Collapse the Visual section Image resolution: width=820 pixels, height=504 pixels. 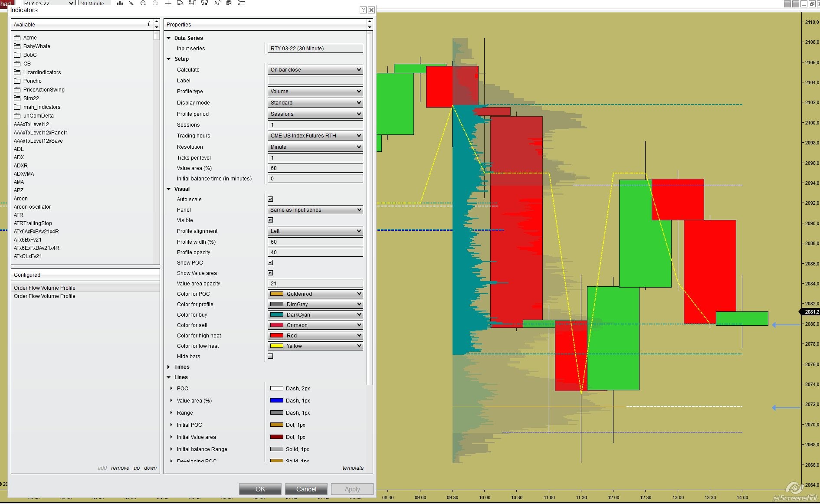point(169,189)
